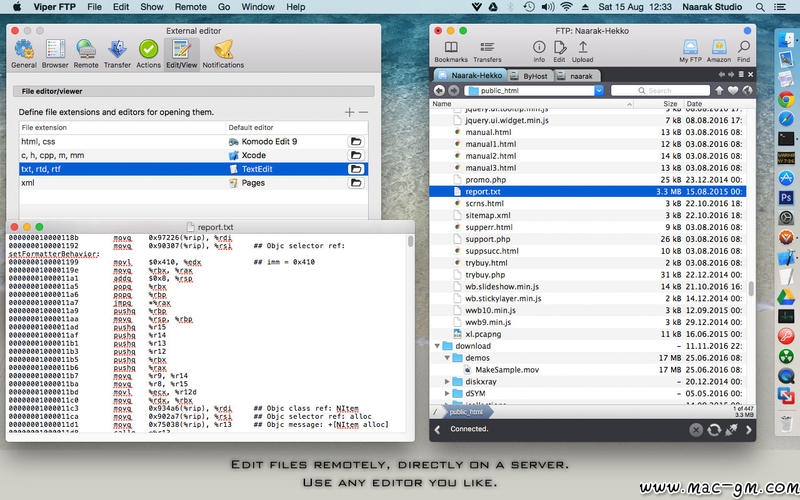Click the heart favorites icon

tap(733, 90)
